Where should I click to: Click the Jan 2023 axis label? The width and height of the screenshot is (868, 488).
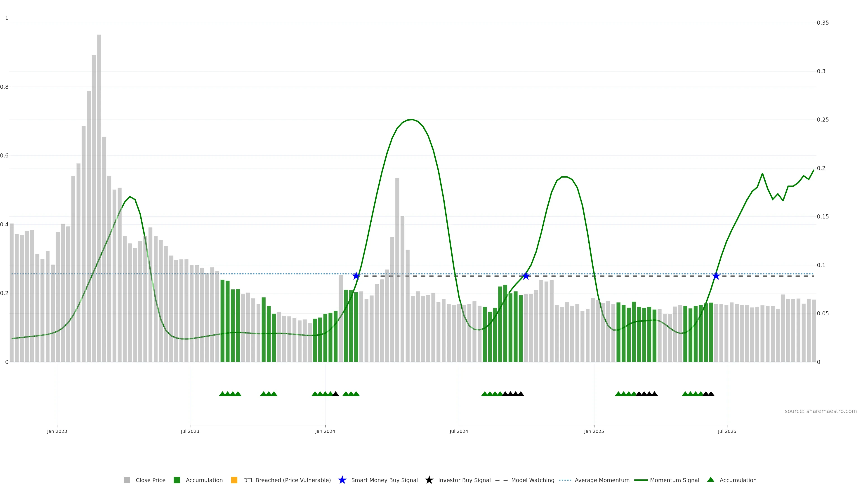57,431
